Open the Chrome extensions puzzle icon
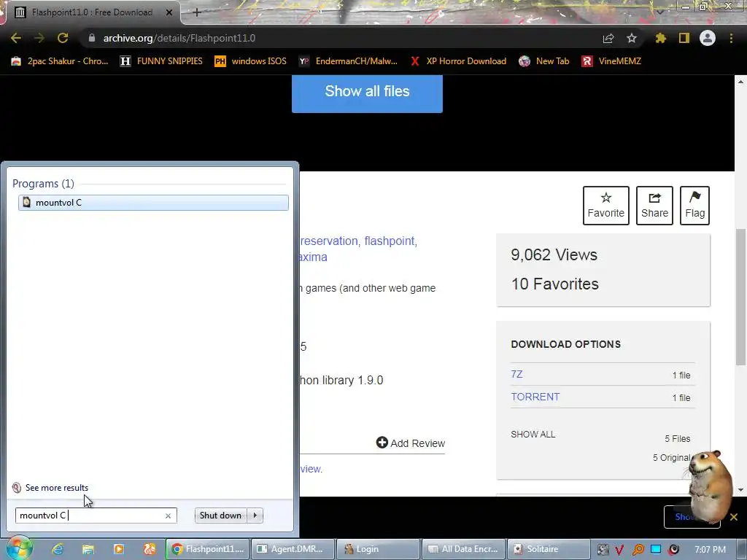 pos(661,38)
